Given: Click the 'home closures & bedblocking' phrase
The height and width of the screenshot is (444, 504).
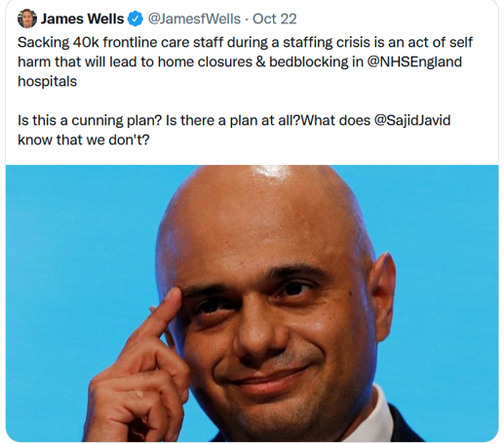Looking at the screenshot, I should coord(253,61).
